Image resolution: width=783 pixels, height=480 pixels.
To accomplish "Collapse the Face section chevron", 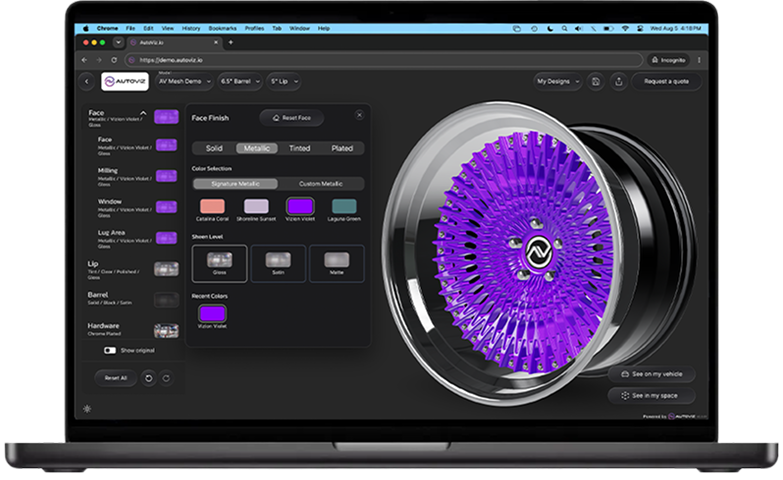I will click(x=143, y=113).
